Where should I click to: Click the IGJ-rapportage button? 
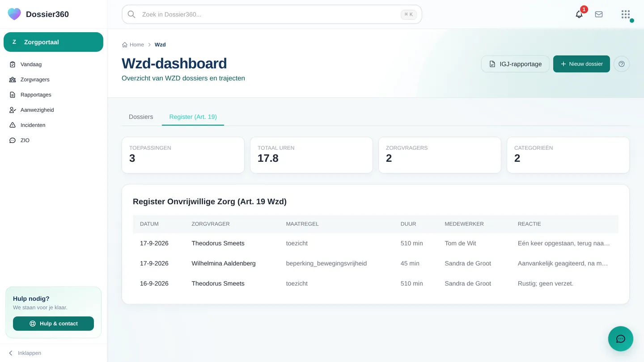(x=515, y=64)
